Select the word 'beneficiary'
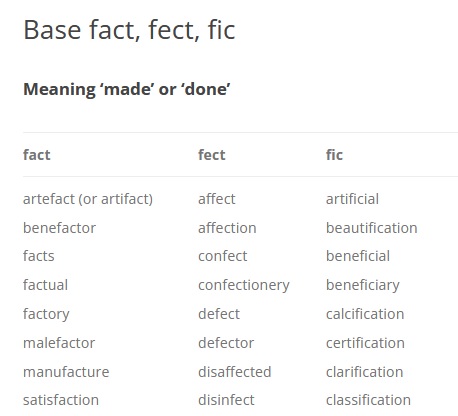This screenshot has width=458, height=416. 363,286
